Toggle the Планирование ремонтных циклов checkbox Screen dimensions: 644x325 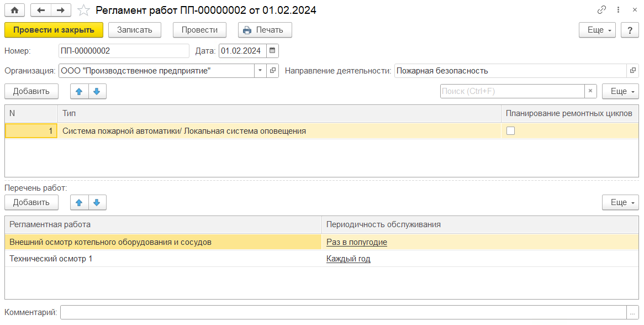click(x=510, y=131)
